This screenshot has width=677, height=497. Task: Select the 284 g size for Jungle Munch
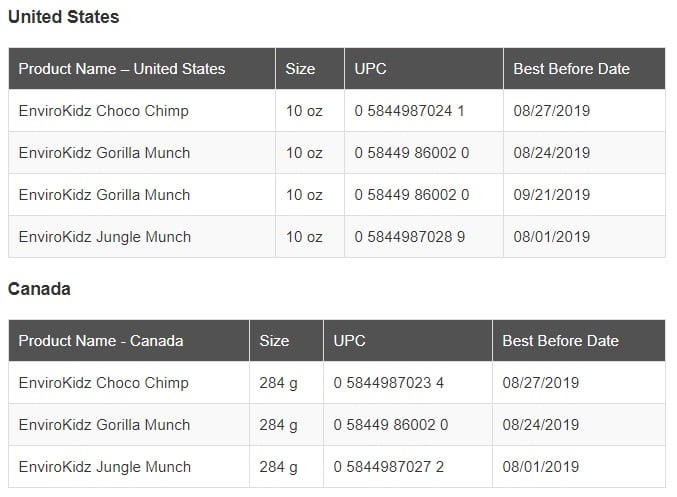coord(278,467)
